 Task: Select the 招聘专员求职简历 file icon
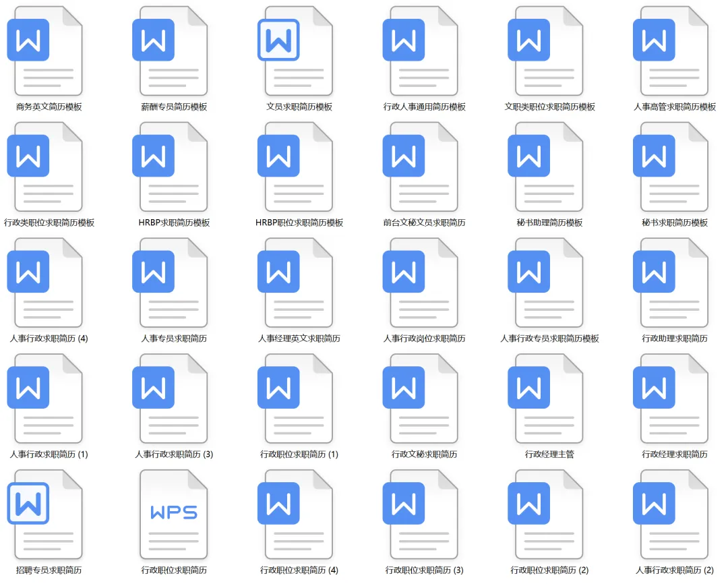point(45,514)
